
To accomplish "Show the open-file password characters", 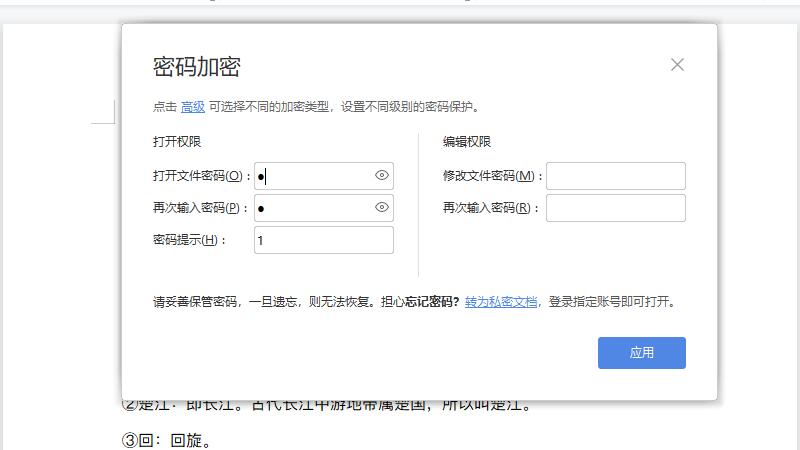I will tap(381, 176).
